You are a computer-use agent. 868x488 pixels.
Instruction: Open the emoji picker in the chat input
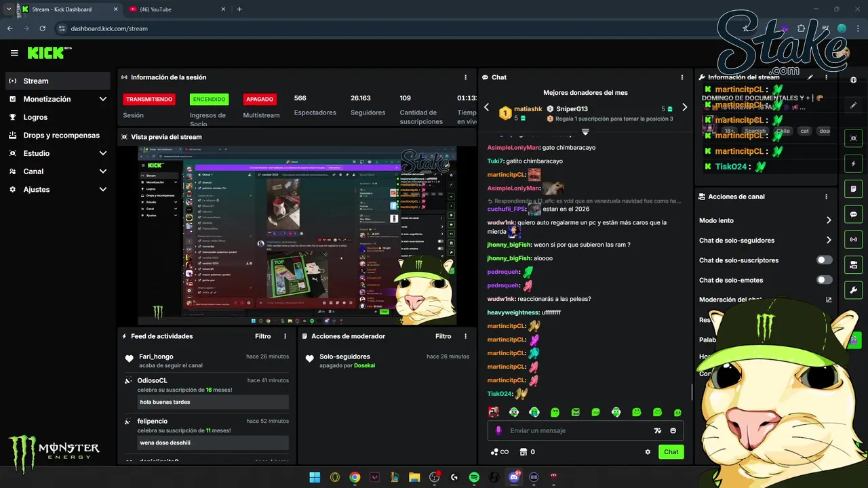[x=673, y=430]
